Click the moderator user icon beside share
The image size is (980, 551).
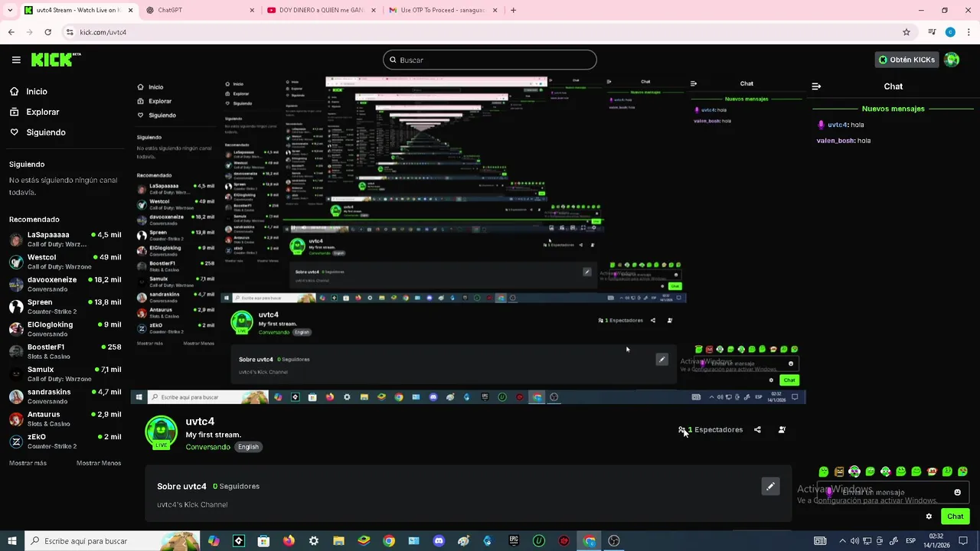coord(782,430)
